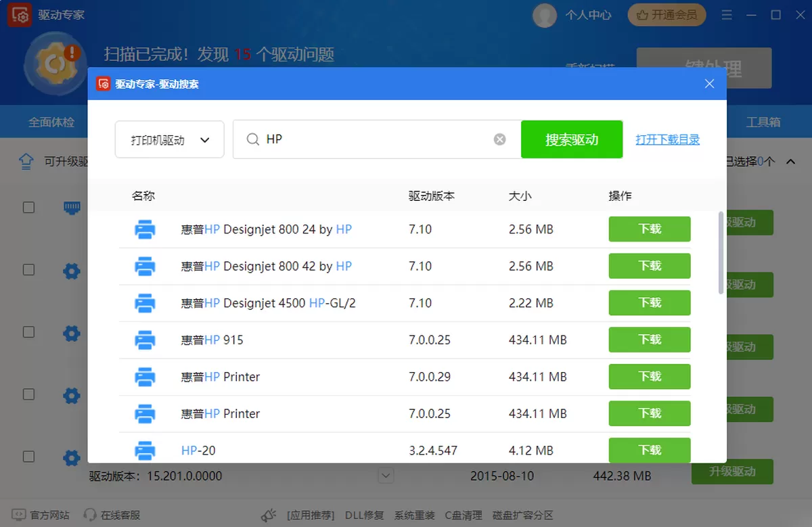The height and width of the screenshot is (527, 812).
Task: Collapse the list with the chevron after 已选择0个
Action: coord(789,161)
